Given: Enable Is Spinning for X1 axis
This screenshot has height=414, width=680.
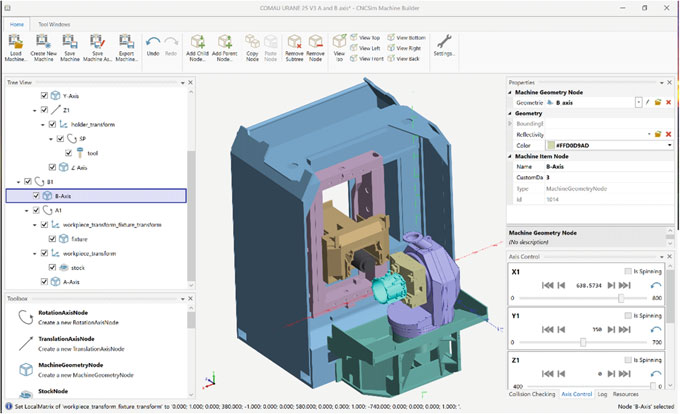Looking at the screenshot, I should click(626, 271).
